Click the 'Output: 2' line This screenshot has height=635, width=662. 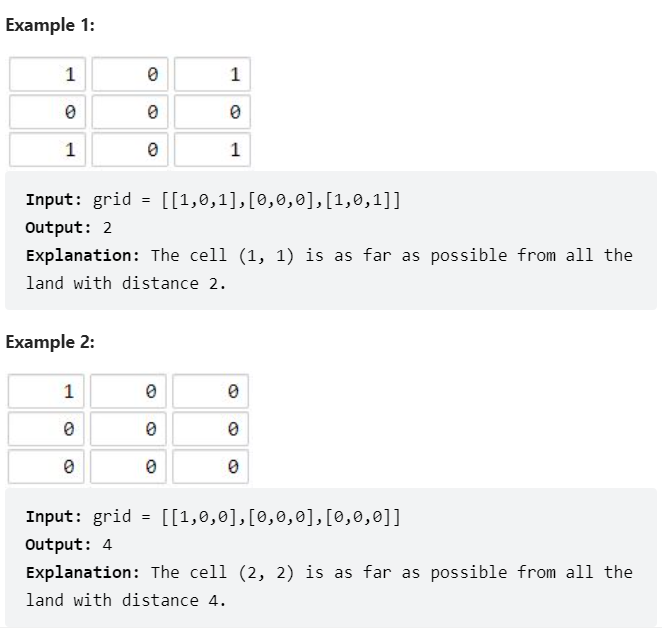coord(67,227)
